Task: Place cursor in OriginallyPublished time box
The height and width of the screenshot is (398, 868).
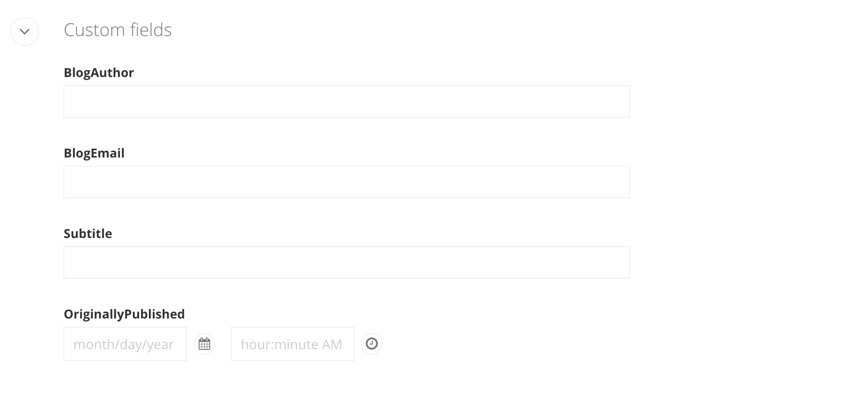Action: tap(292, 344)
